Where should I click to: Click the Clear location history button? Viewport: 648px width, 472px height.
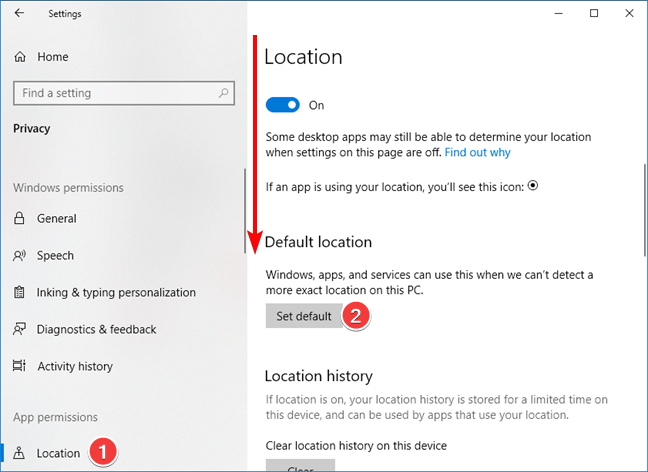(300, 465)
